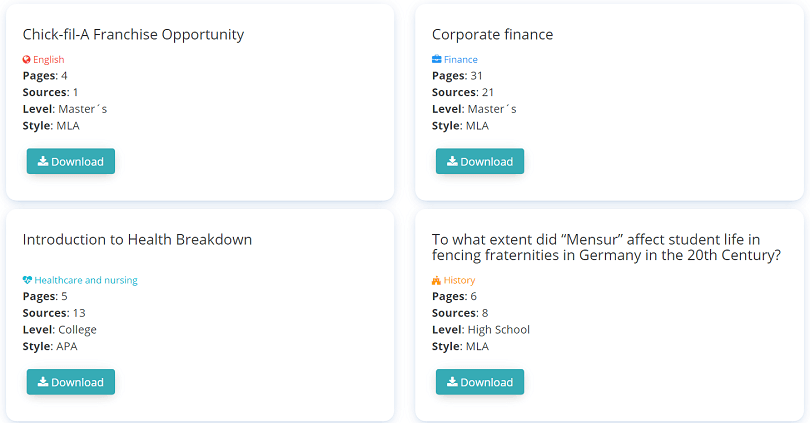Click the History category icon

coord(437,280)
